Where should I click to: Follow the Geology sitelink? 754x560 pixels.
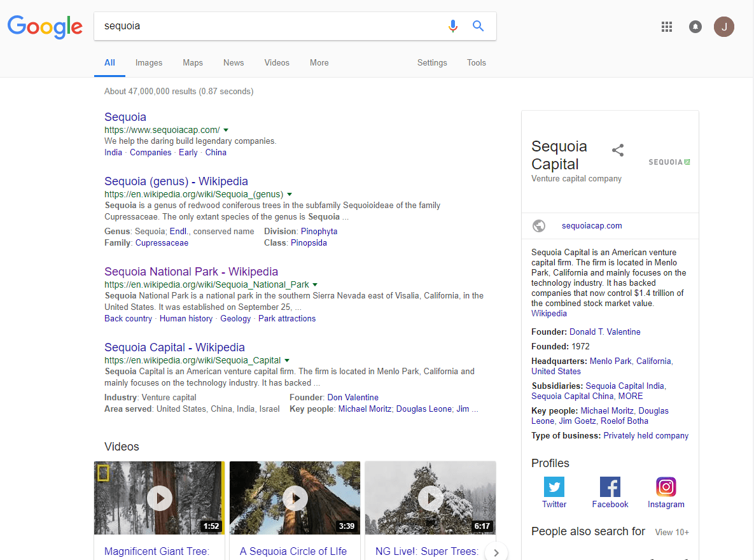point(235,318)
